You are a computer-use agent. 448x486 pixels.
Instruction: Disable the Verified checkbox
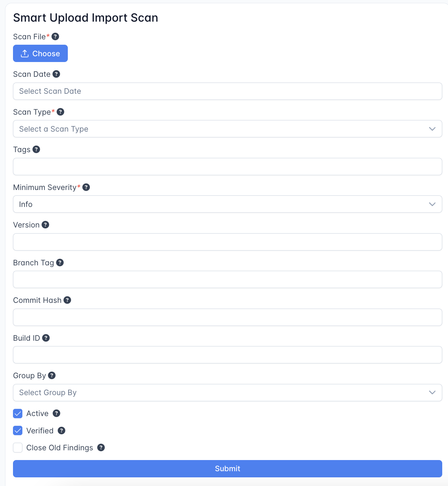18,430
